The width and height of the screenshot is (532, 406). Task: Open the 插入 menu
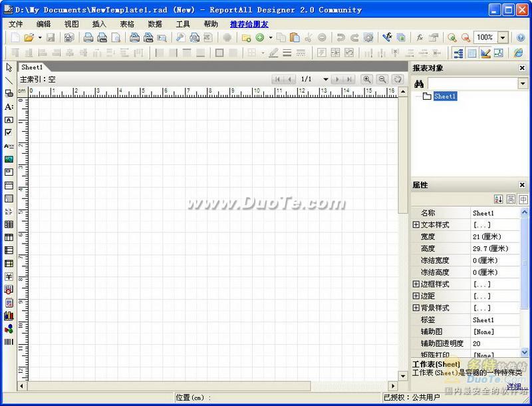pos(99,24)
